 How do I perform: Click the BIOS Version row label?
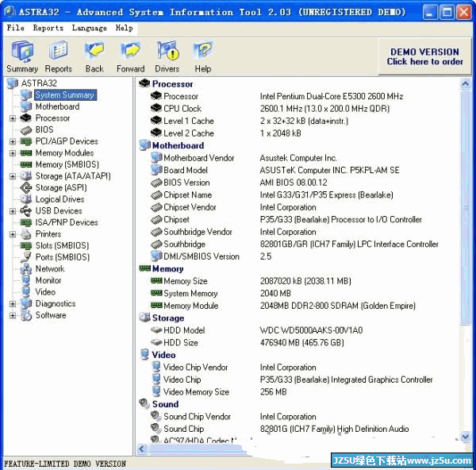pos(186,183)
